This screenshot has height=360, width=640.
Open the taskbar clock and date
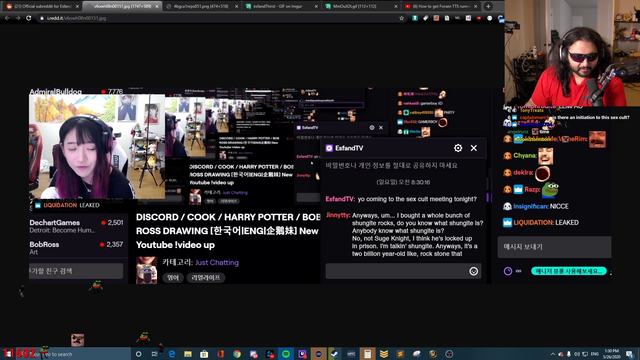612,353
